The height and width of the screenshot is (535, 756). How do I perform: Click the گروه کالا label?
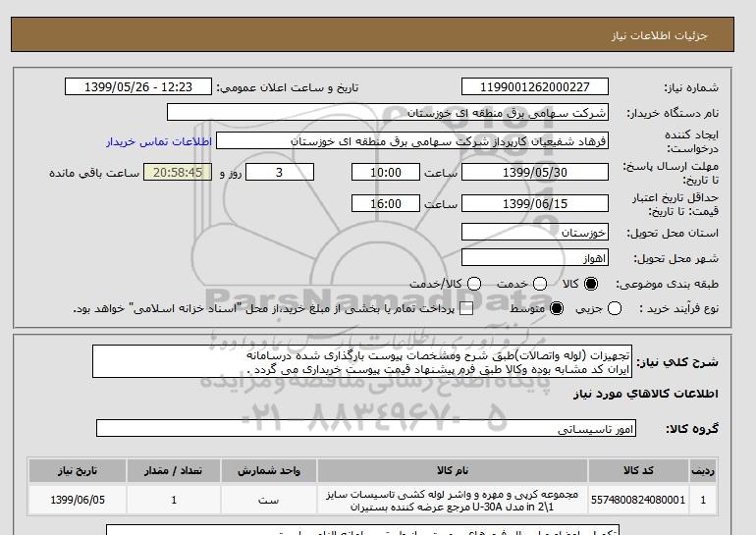coord(692,428)
